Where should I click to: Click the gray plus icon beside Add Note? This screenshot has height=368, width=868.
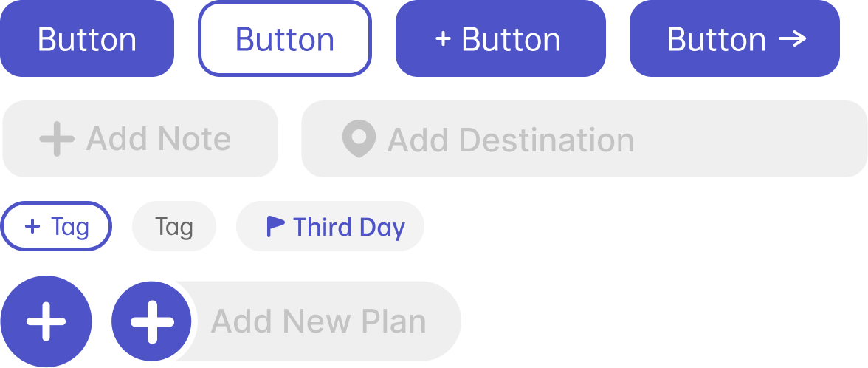pyautogui.click(x=56, y=139)
